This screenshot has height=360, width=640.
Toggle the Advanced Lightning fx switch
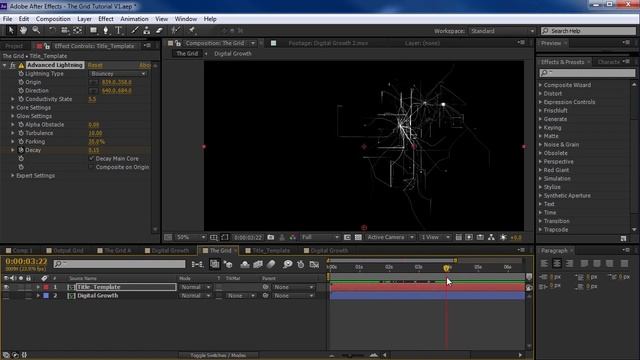coord(13,65)
